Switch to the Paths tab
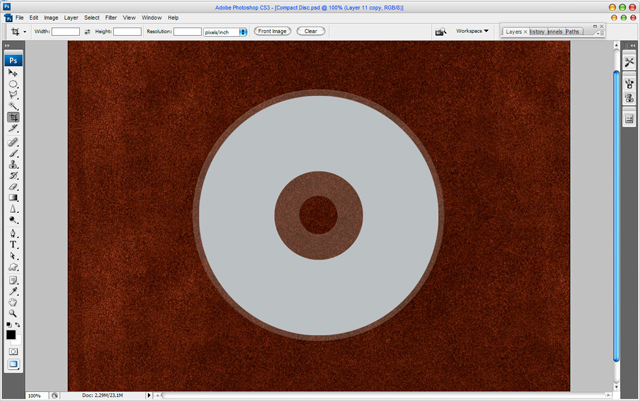The width and height of the screenshot is (640, 401). [x=572, y=32]
